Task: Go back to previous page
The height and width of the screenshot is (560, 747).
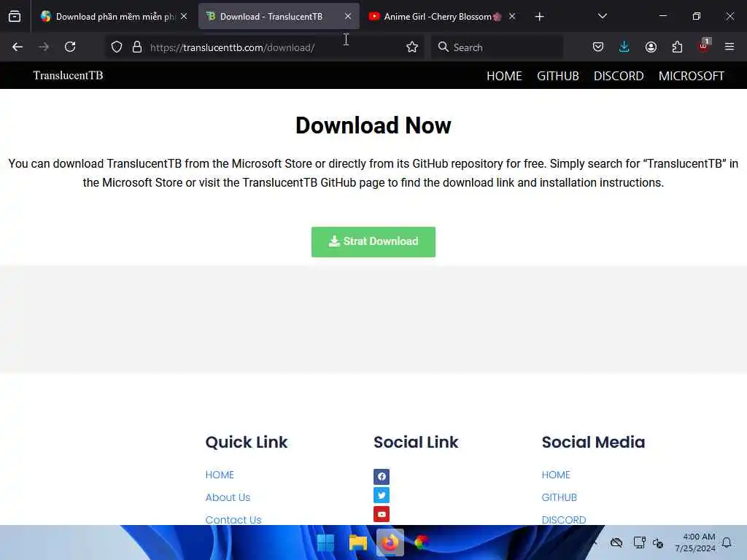Action: [18, 47]
